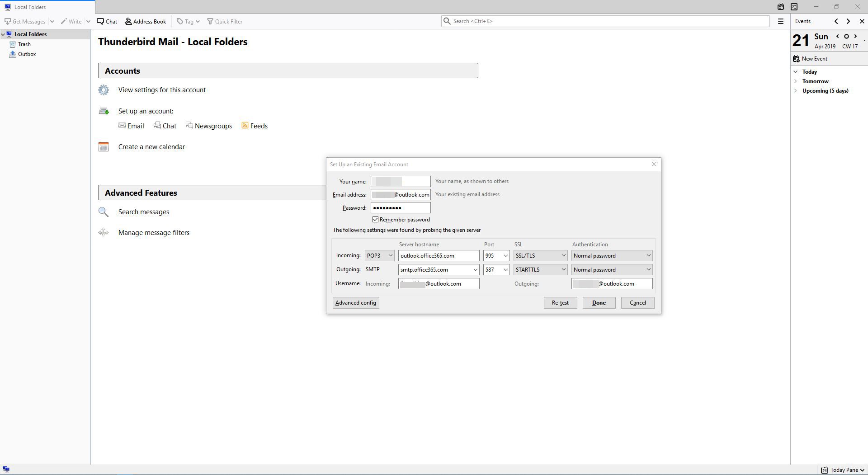Set up a new Email account
This screenshot has height=475, width=868.
point(131,126)
